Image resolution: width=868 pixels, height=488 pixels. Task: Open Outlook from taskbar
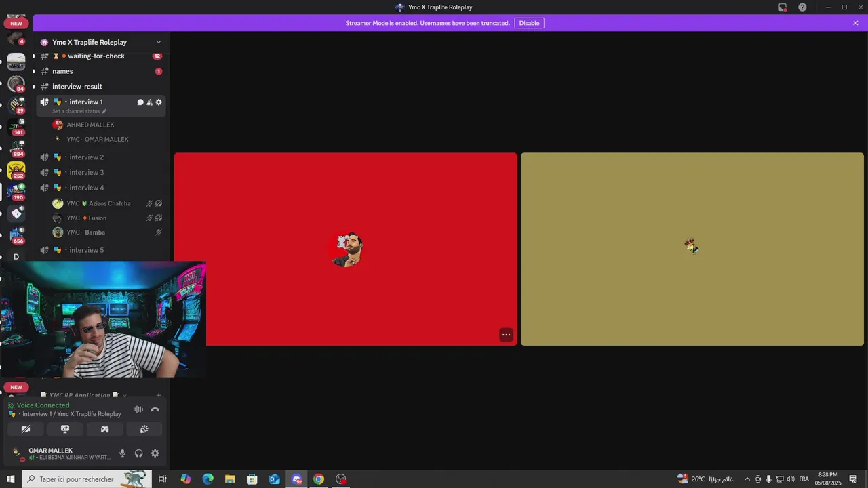click(274, 479)
